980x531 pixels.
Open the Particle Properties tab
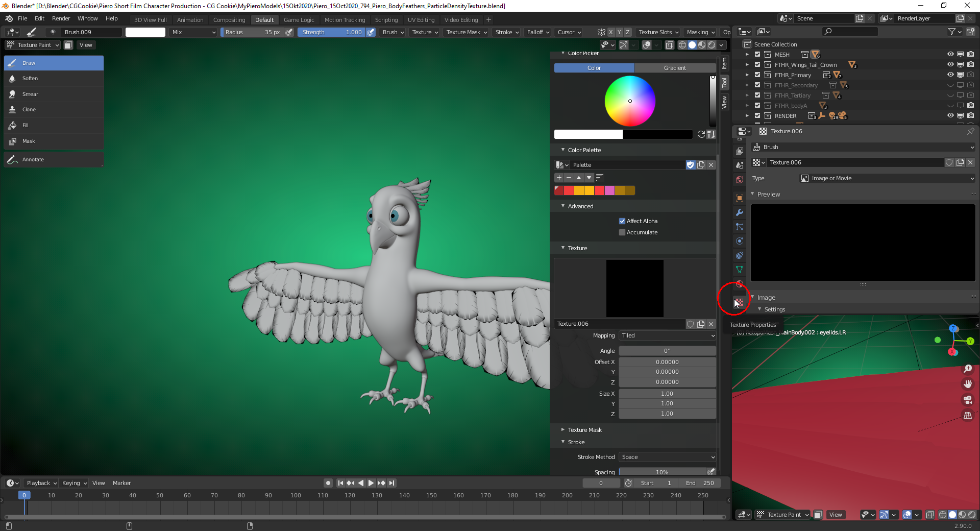click(739, 227)
